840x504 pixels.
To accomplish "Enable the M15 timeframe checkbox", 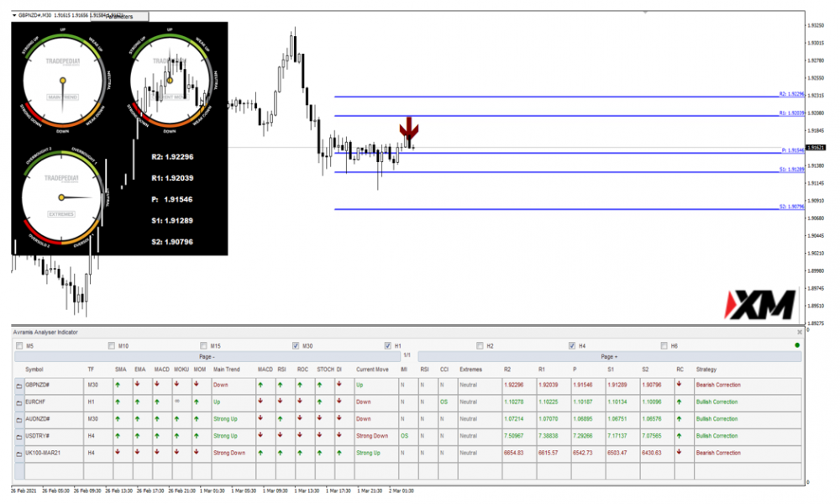I will (203, 346).
